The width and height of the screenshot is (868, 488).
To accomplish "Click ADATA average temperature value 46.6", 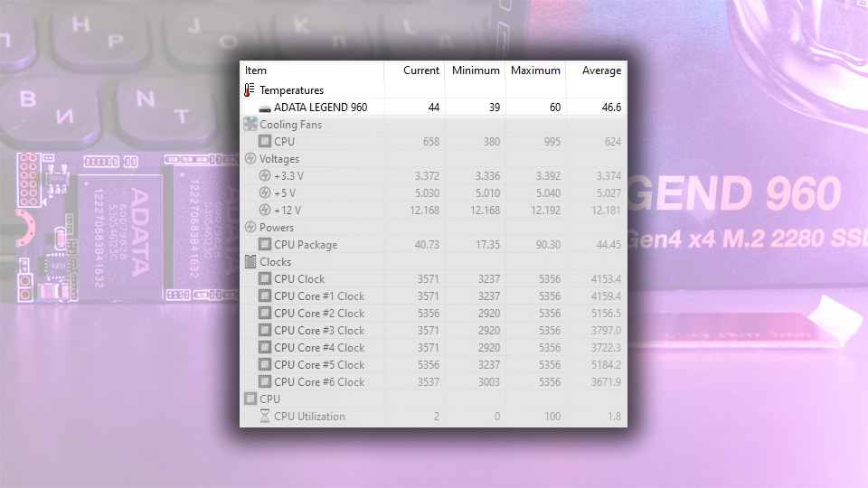I will (612, 108).
